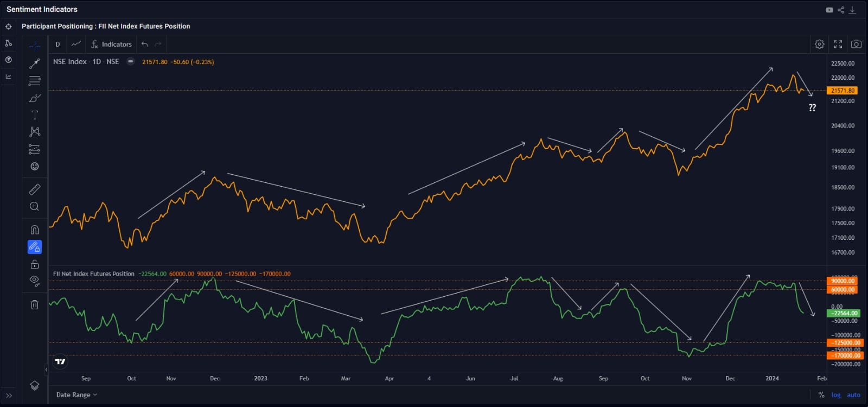Share the Sentiment Indicators panel
This screenshot has width=868, height=407.
[841, 10]
